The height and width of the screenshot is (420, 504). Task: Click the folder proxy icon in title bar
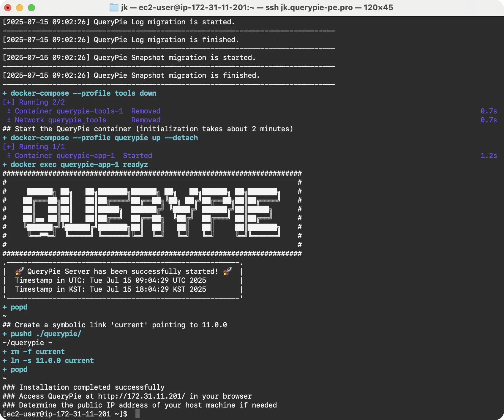(114, 7)
